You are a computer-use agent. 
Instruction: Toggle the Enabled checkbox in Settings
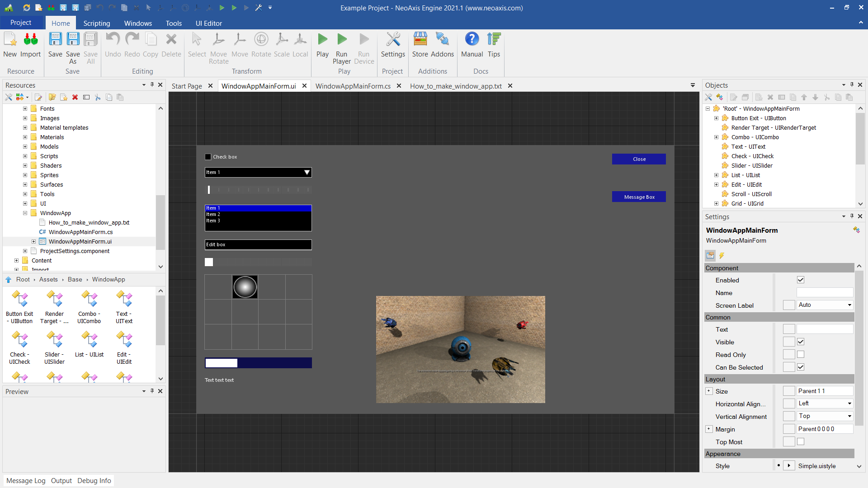(801, 280)
